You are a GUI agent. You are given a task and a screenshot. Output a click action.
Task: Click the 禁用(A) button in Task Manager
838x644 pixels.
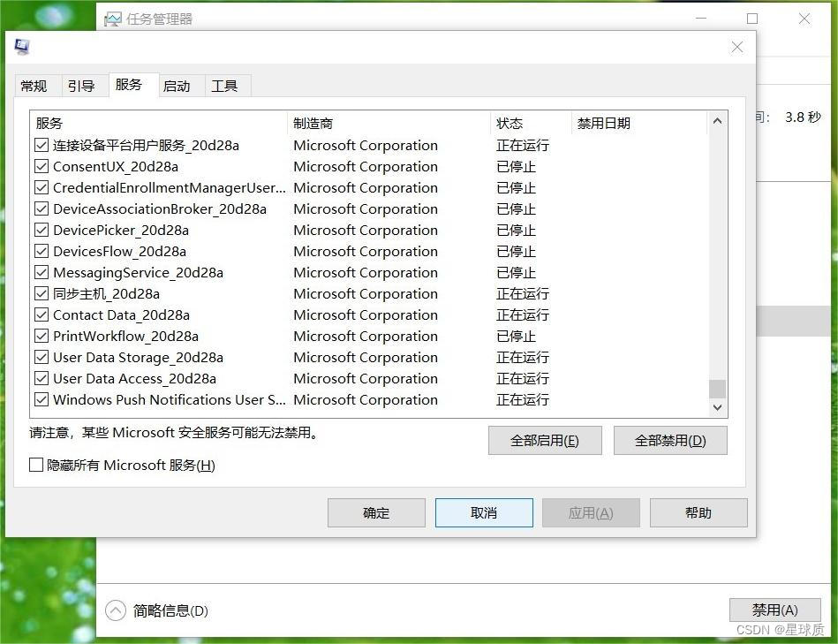[x=775, y=610]
